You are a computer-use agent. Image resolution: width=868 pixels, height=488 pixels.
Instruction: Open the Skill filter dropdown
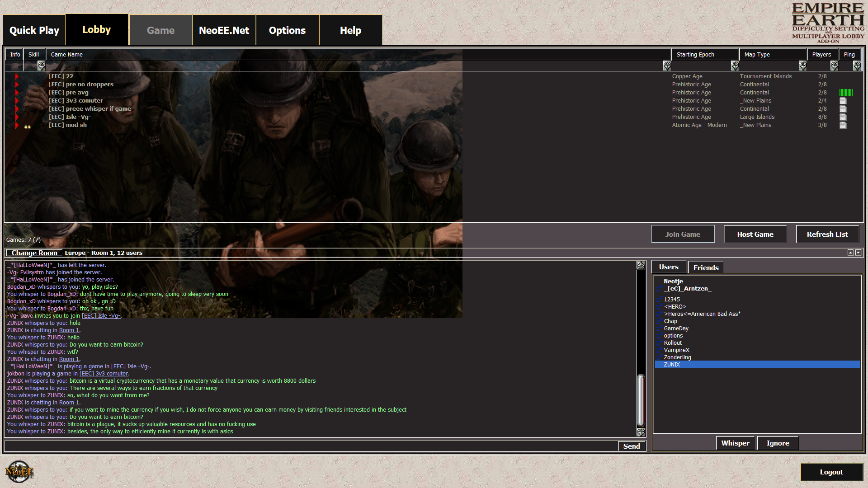[41, 66]
